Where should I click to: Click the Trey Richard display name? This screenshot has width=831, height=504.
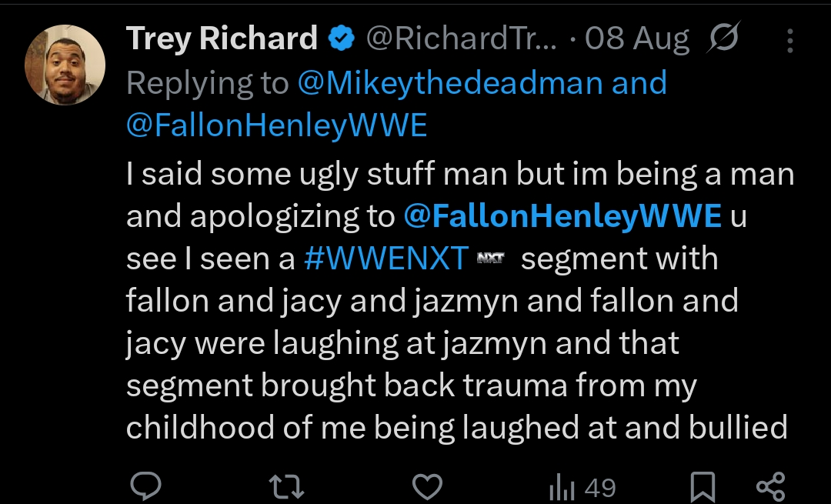coord(222,38)
